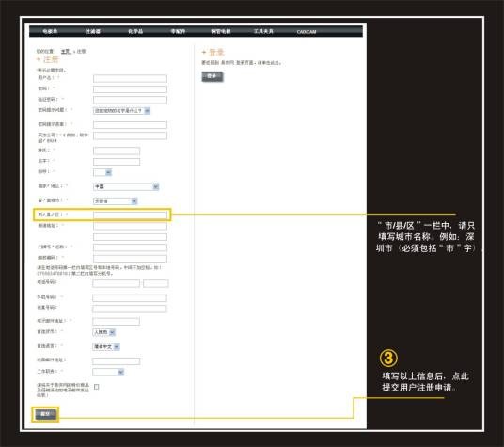Focus the username input field at top of form
Image resolution: width=504 pixels, height=447 pixels.
pyautogui.click(x=130, y=78)
